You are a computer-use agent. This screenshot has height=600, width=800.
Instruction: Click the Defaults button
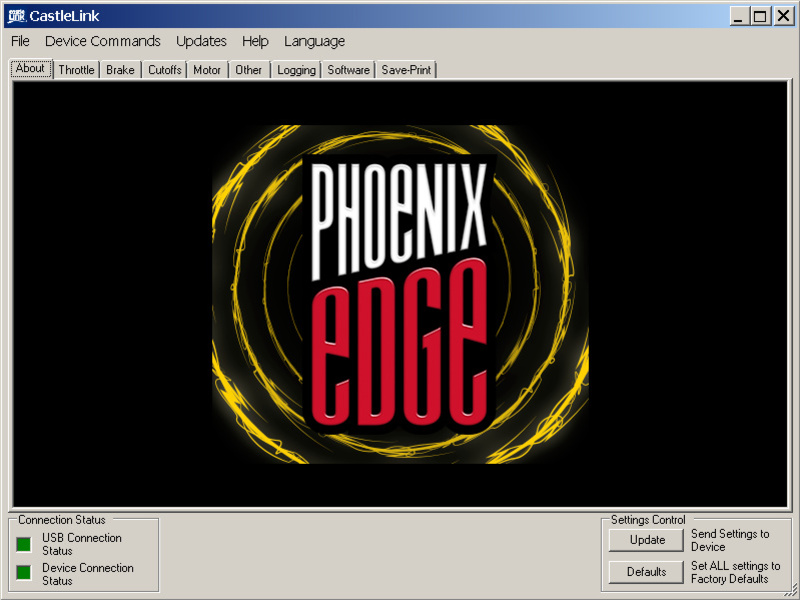click(x=646, y=572)
